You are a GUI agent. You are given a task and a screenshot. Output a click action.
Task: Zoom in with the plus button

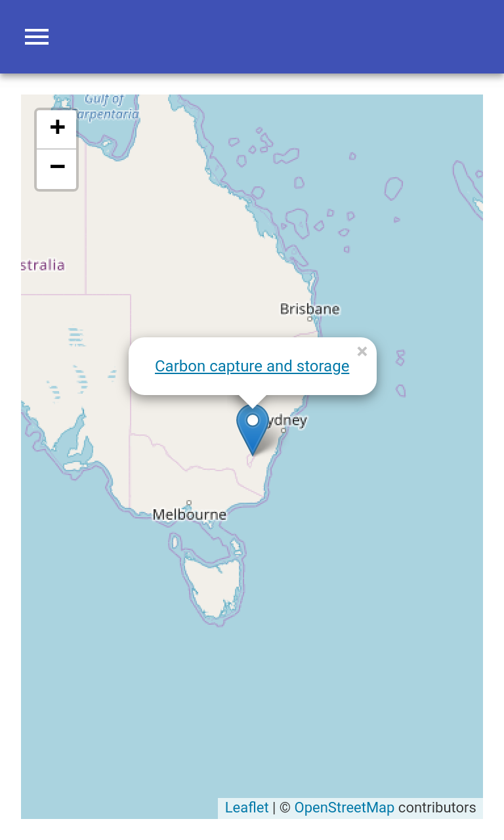pyautogui.click(x=57, y=128)
